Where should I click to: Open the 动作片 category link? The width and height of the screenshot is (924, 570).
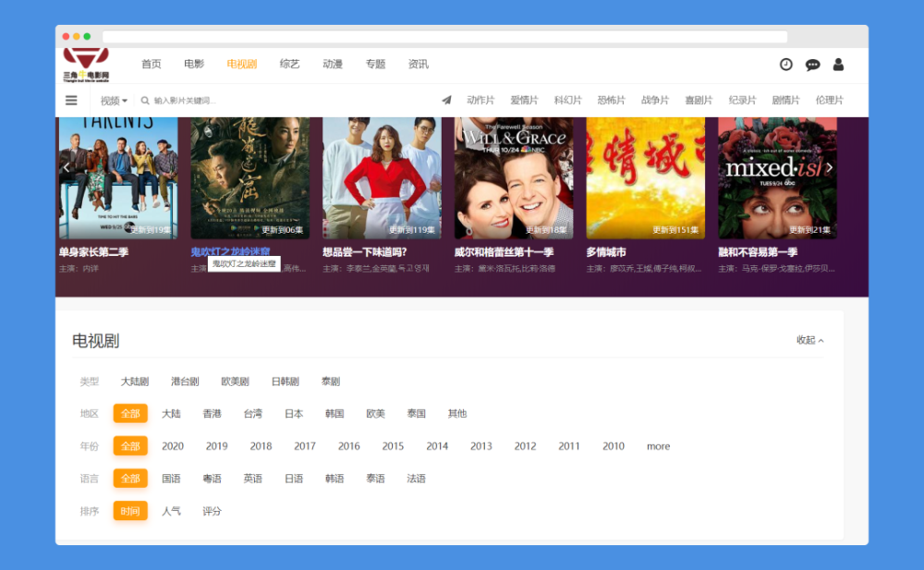pos(480,100)
